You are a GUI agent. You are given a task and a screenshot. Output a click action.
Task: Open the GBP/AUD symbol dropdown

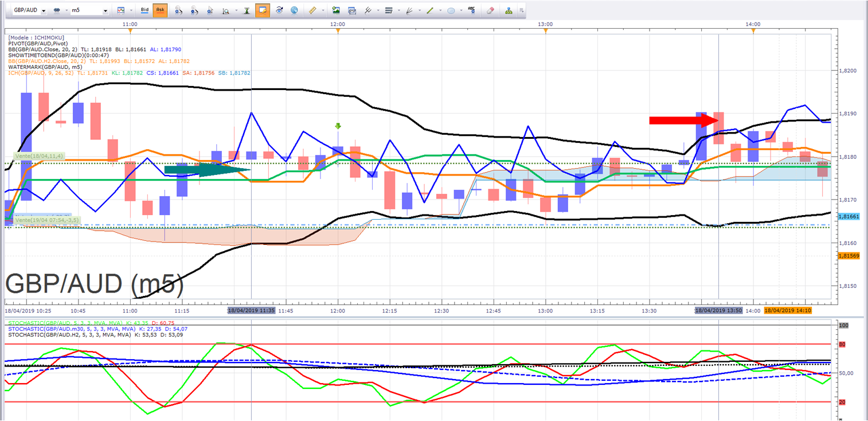point(44,11)
